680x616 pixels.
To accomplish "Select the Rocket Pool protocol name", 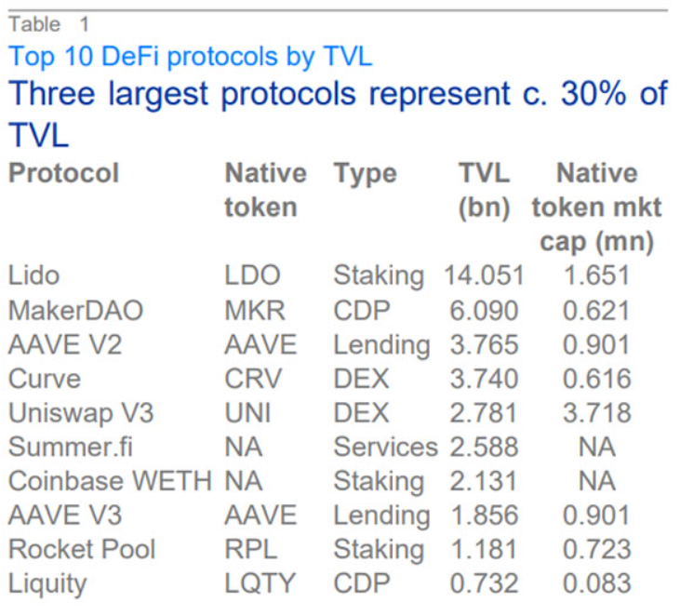I will (80, 549).
